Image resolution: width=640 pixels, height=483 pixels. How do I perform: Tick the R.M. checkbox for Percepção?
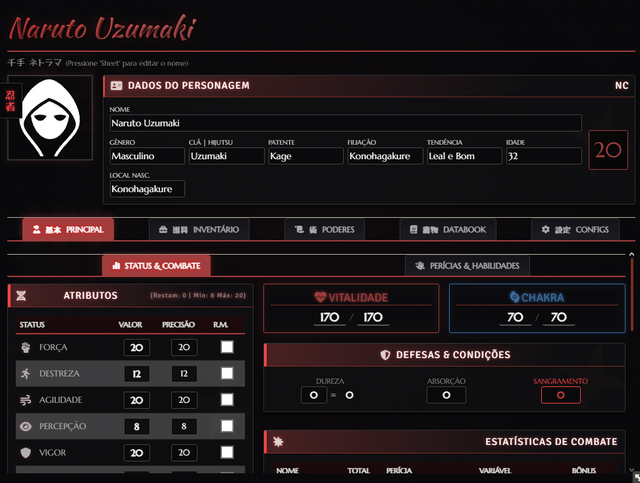coord(227,426)
